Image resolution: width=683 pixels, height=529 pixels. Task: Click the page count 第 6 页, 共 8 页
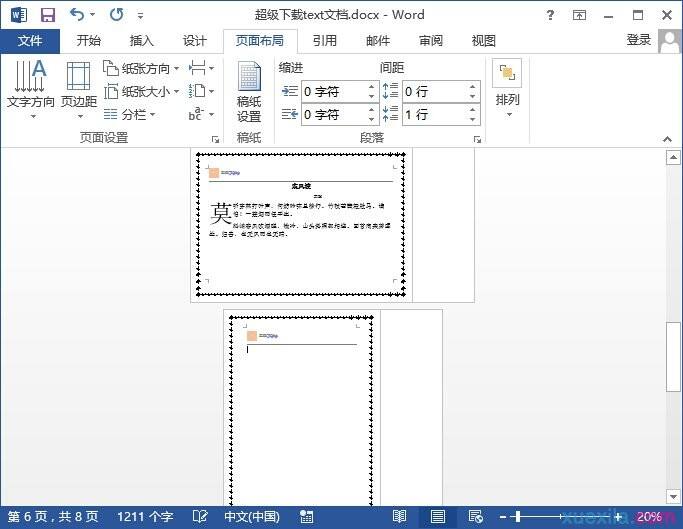click(x=53, y=517)
